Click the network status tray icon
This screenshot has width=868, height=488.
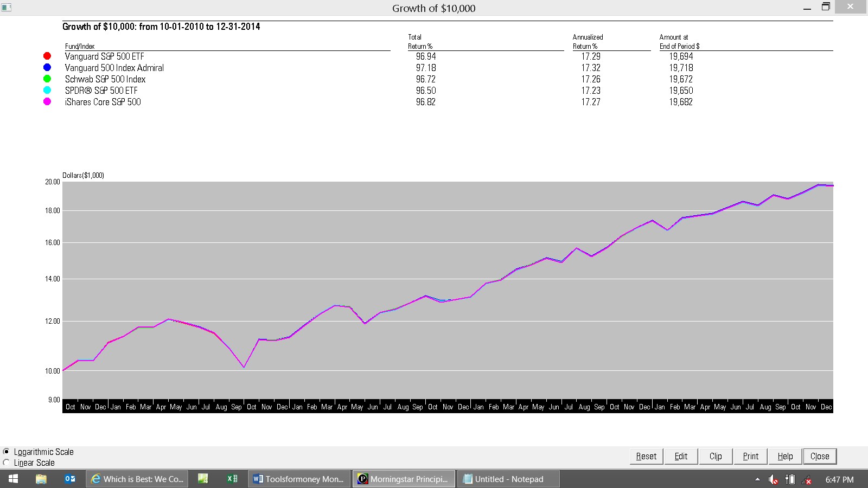click(807, 479)
